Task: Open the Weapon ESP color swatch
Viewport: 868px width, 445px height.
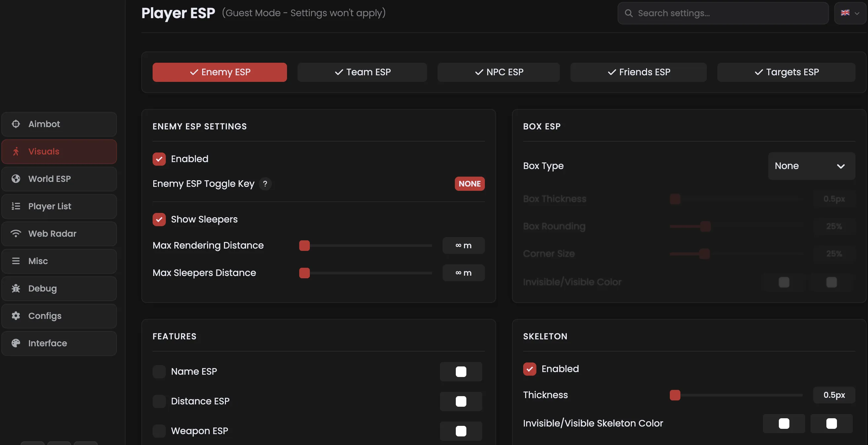Action: click(x=461, y=431)
